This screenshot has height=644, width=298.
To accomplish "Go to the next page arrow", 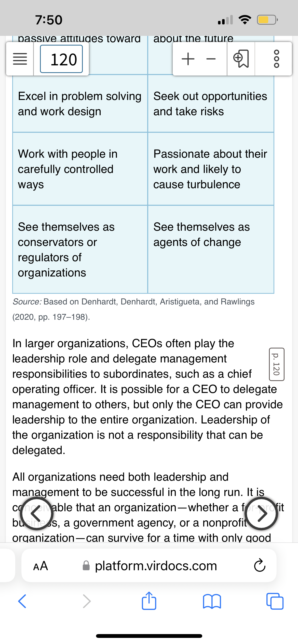I will [x=261, y=513].
